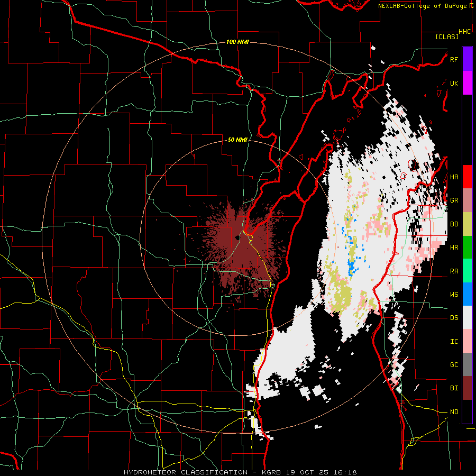Viewport: 476px width, 476px height.
Task: Click the DS white legend swatch
Action: point(467,317)
